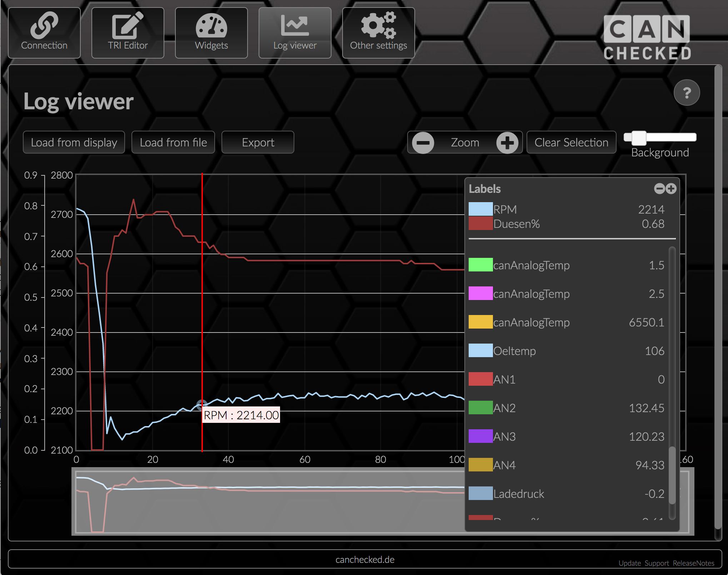Toggle the Ladedruck series in Labels
This screenshot has height=575, width=728.
coord(518,494)
